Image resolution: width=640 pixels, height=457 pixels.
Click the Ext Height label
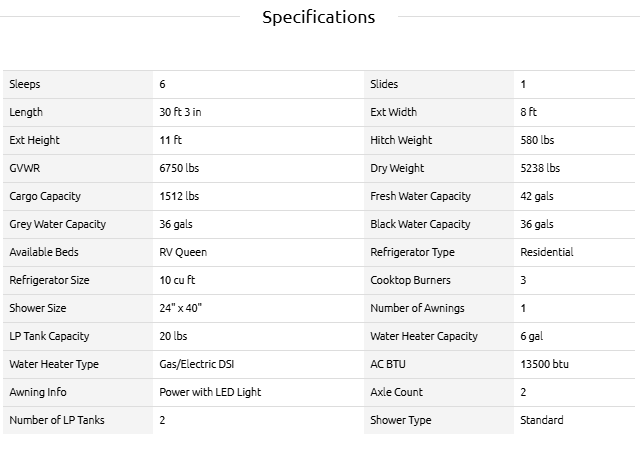click(x=35, y=141)
